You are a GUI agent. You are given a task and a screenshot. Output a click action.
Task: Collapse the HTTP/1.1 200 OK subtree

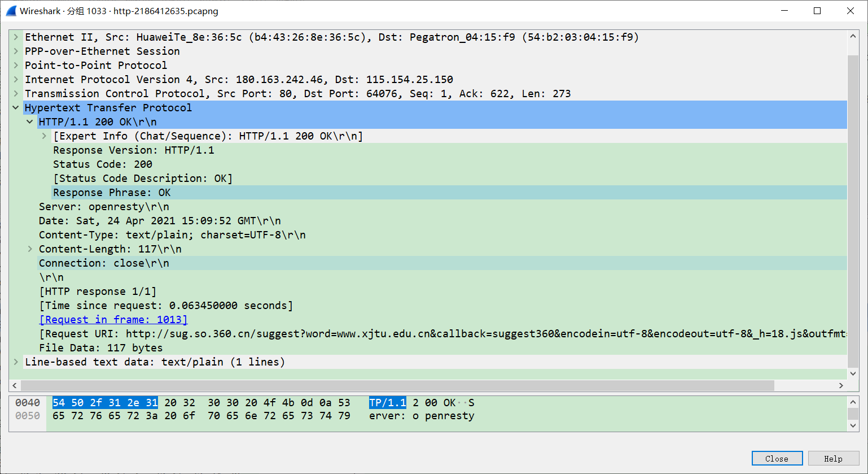(30, 122)
